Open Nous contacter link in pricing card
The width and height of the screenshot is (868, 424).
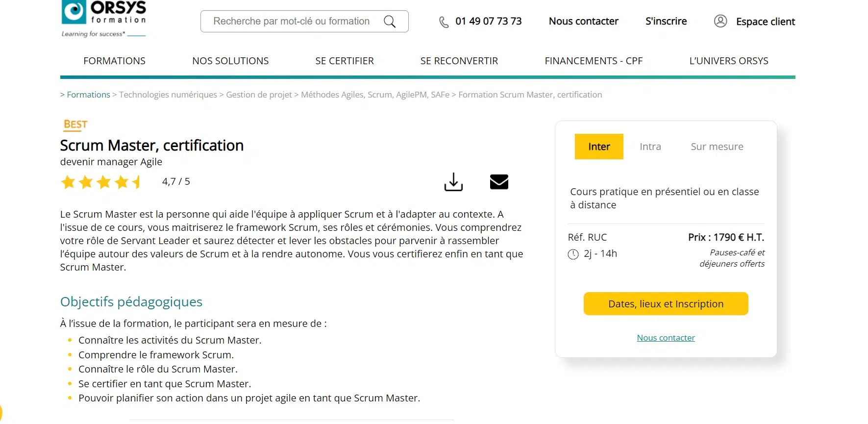pyautogui.click(x=666, y=338)
